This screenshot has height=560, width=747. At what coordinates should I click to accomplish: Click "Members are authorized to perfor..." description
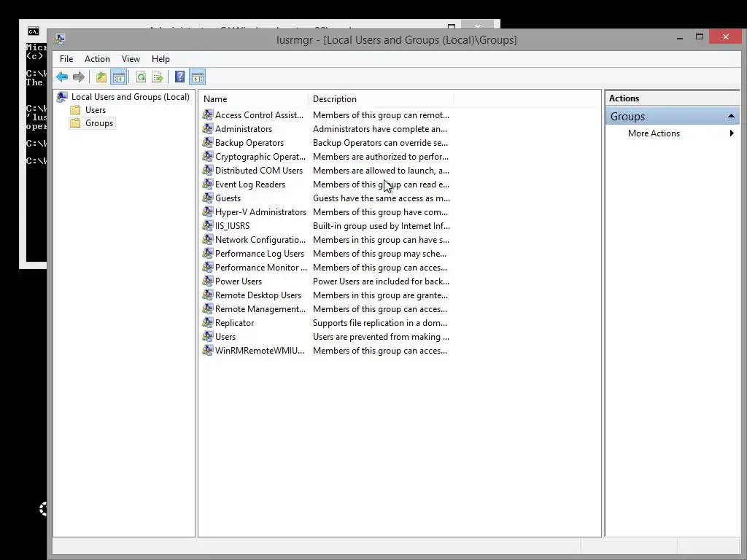pyautogui.click(x=381, y=157)
